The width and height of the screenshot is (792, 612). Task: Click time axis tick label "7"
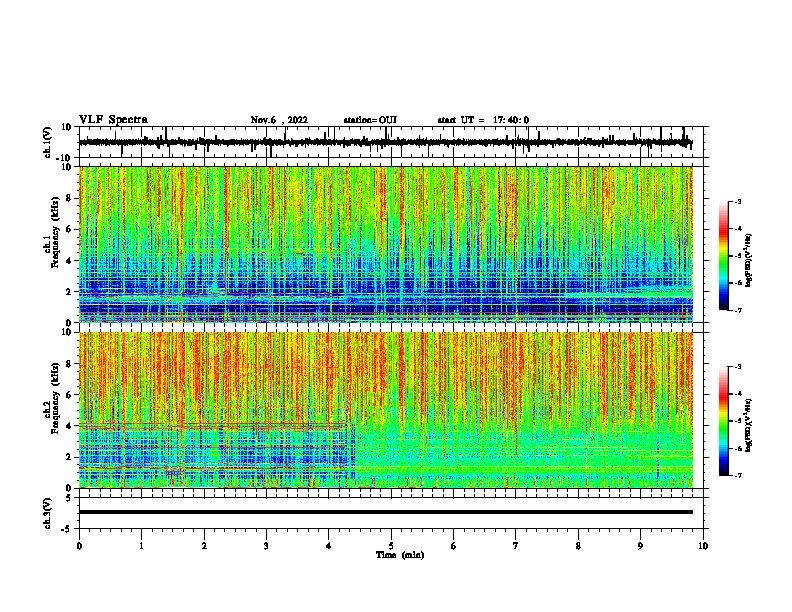tap(516, 546)
